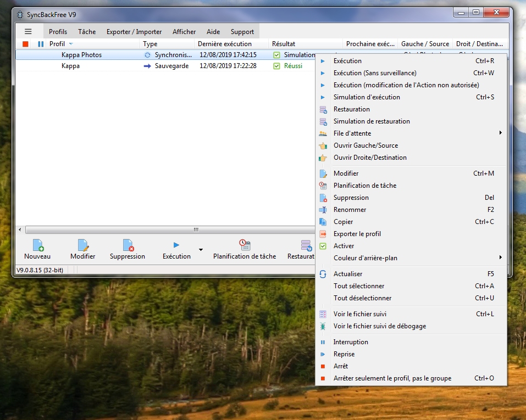Select the Kappa profile name

(x=70, y=66)
